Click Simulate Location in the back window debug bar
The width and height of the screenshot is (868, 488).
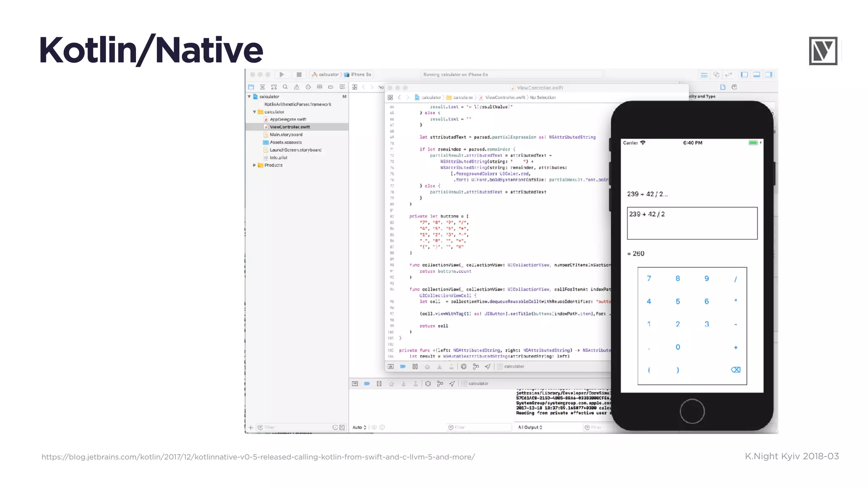click(452, 383)
